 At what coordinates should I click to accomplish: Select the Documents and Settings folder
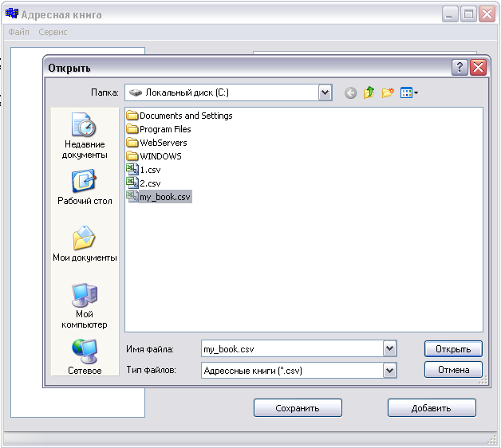coord(179,116)
